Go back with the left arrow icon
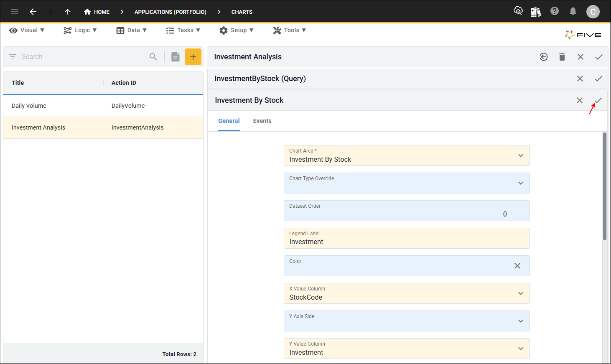 tap(33, 12)
